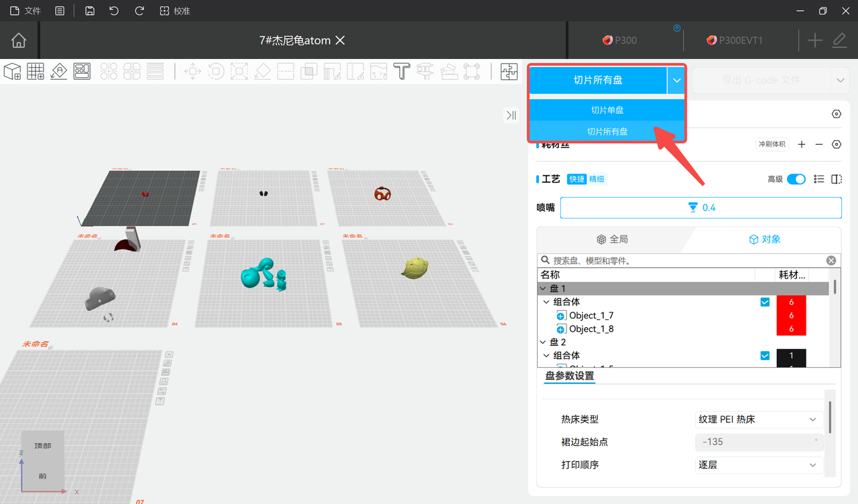This screenshot has width=858, height=504.
Task: Click the red filament swatch for Object_1_7
Action: pos(791,315)
